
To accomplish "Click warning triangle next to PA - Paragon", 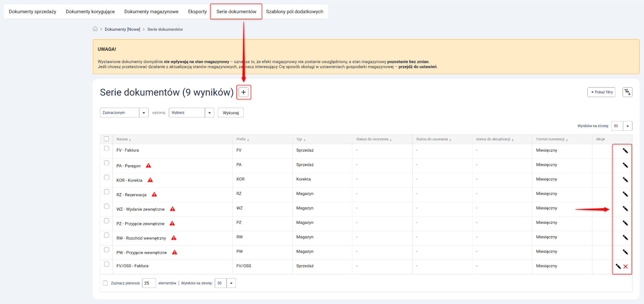I will (x=149, y=166).
